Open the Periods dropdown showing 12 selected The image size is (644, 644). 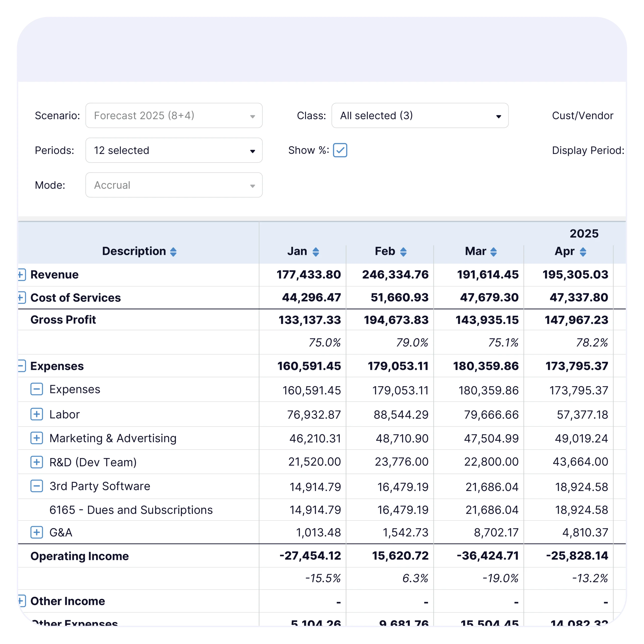point(174,150)
